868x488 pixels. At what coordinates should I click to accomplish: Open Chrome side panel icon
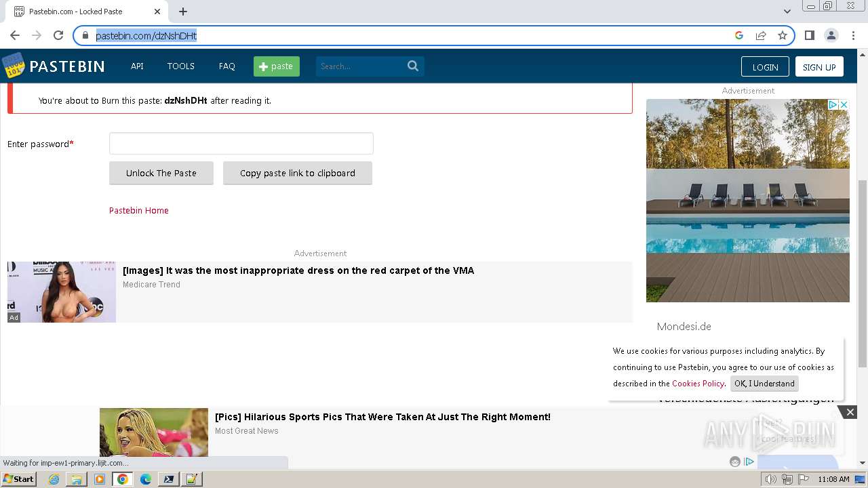point(809,35)
